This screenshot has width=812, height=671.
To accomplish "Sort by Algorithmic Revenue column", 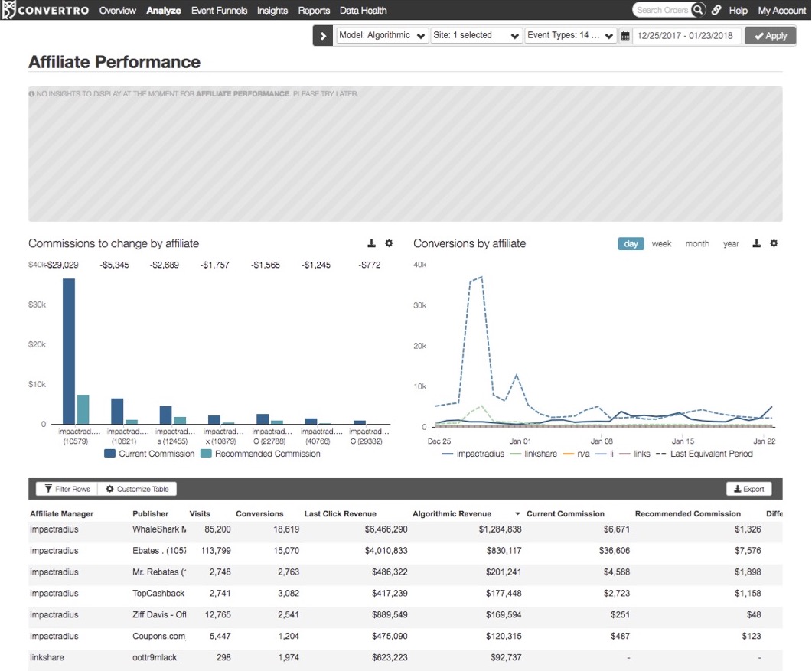I will click(452, 513).
